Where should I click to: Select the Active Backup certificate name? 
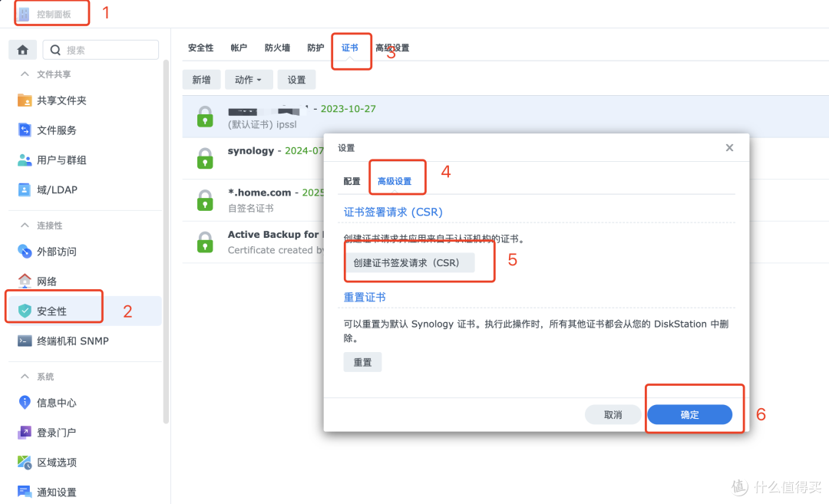point(276,235)
